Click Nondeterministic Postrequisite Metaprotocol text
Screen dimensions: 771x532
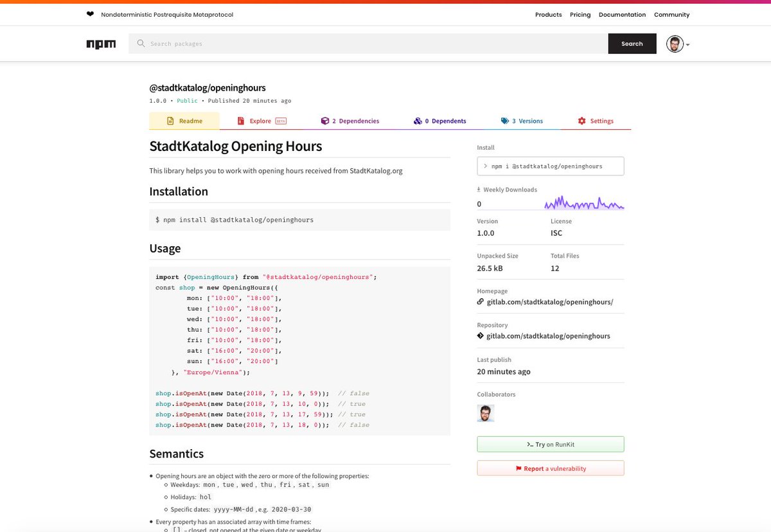tap(166, 15)
